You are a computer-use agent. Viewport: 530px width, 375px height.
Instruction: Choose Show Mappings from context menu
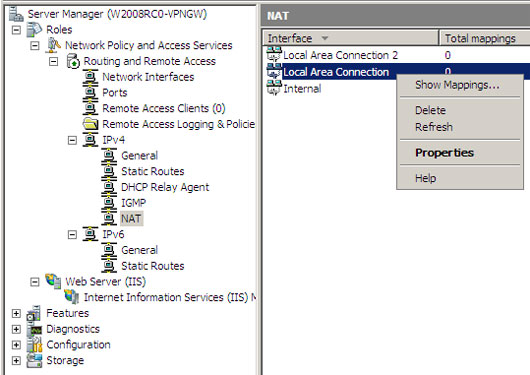pyautogui.click(x=460, y=85)
